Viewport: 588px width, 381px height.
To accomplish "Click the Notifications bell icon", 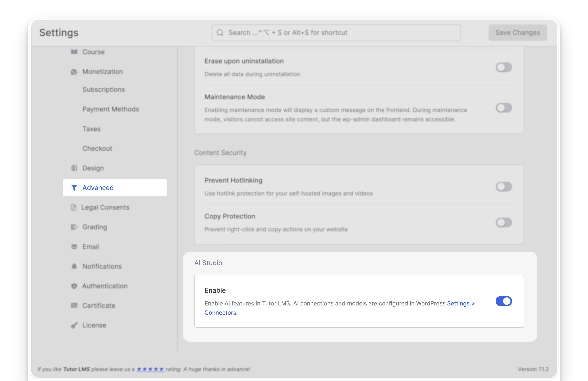I will click(x=74, y=266).
